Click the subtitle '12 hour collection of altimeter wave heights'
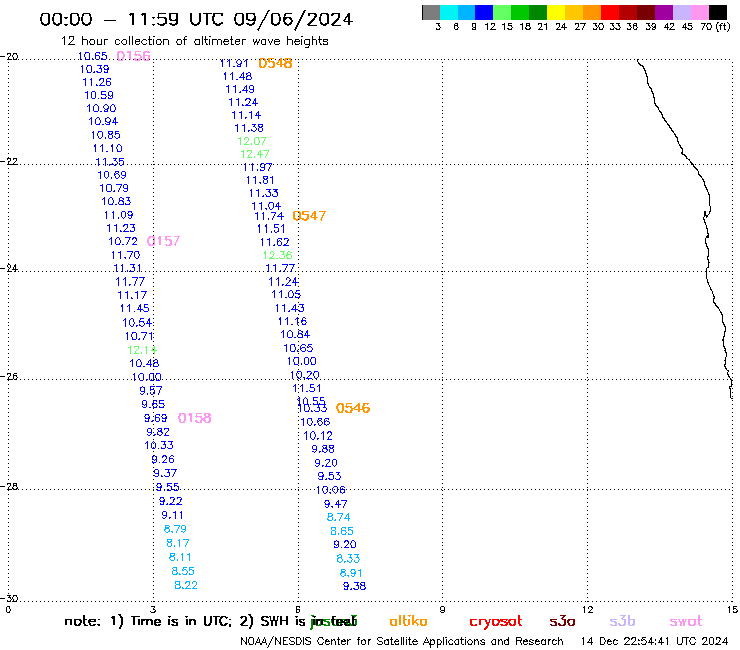The width and height of the screenshot is (740, 650). click(x=194, y=41)
